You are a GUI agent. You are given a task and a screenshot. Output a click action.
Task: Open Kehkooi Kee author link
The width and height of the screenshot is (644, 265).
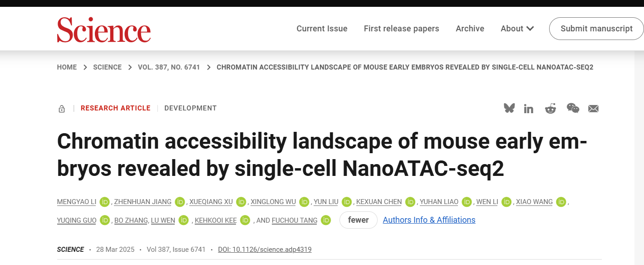216,220
